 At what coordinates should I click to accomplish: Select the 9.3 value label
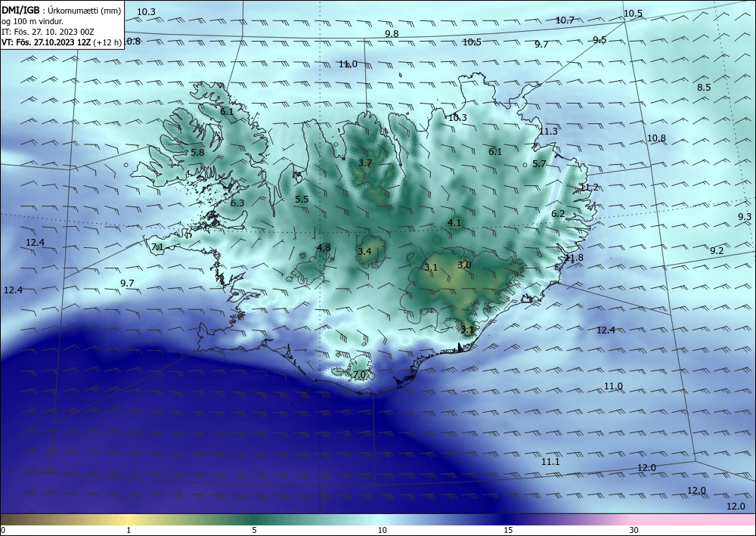(x=745, y=217)
